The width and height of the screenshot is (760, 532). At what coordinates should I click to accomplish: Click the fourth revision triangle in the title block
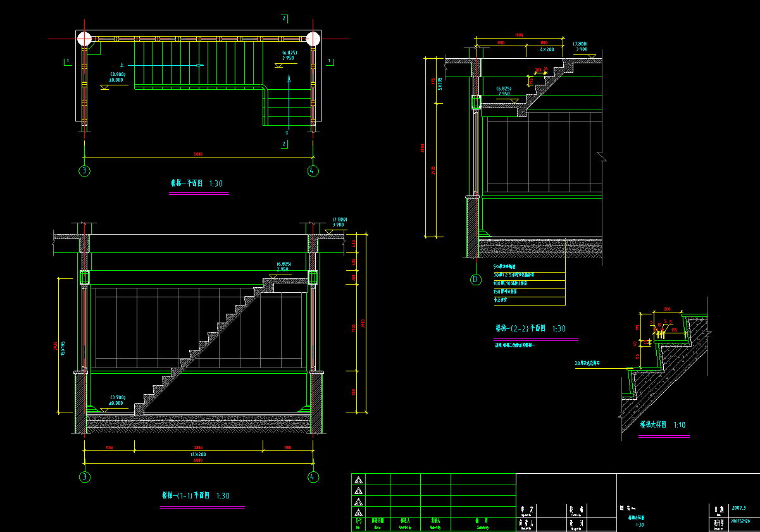(359, 512)
